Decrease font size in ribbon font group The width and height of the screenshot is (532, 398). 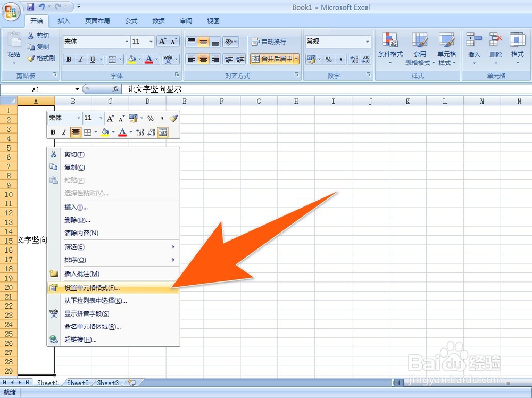point(174,42)
